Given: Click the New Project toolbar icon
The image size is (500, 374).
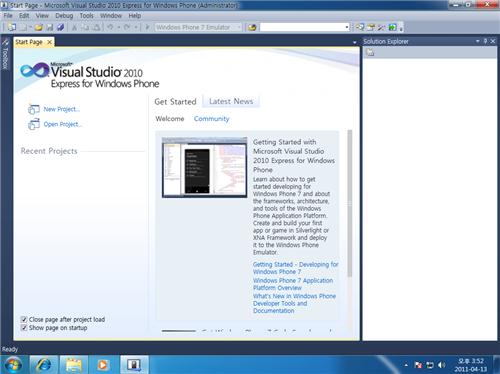Looking at the screenshot, I should coord(12,27).
